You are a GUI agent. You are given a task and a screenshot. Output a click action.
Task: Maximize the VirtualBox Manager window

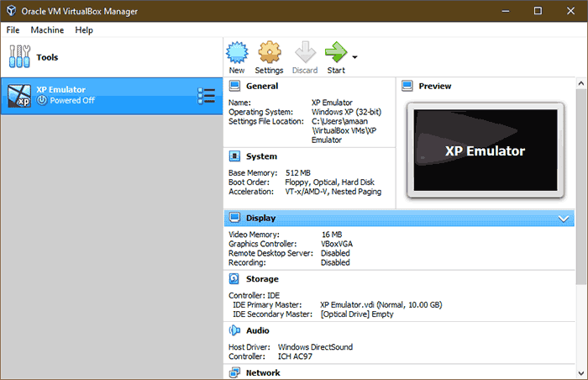click(538, 11)
